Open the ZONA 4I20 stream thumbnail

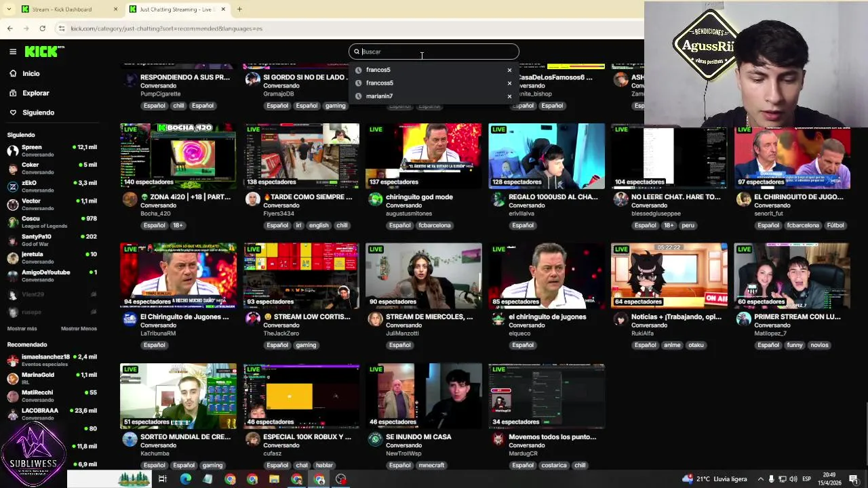178,155
